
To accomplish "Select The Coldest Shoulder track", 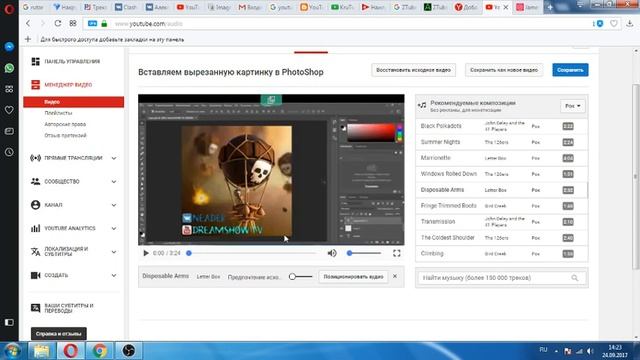I will (x=502, y=238).
